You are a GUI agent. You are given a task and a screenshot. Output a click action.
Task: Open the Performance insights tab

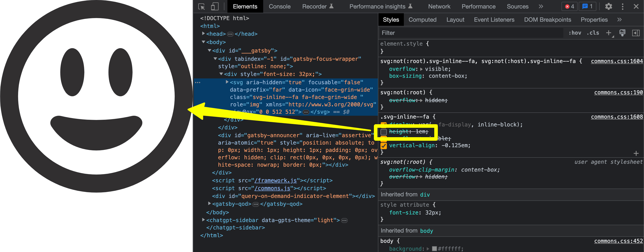(x=381, y=6)
